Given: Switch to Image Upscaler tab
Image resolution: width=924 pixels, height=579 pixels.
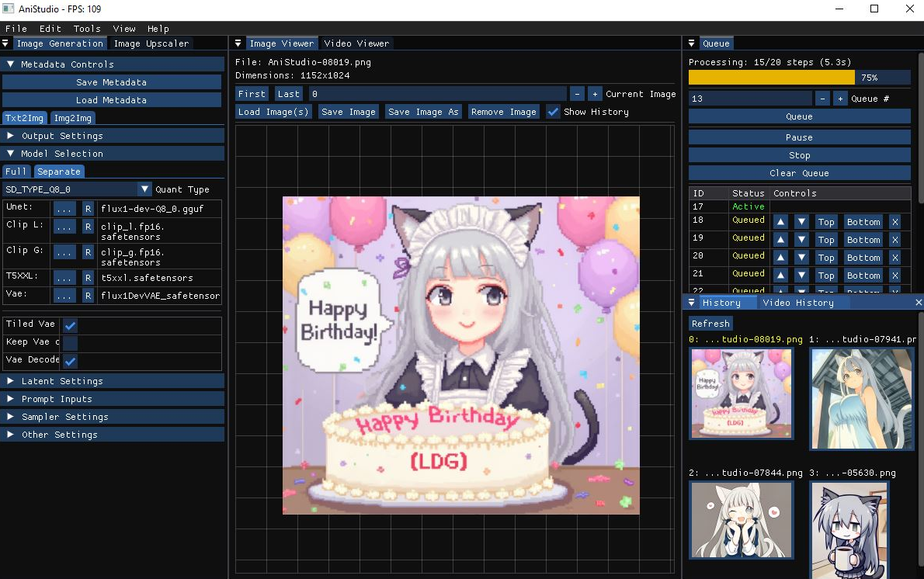Looking at the screenshot, I should (x=151, y=43).
